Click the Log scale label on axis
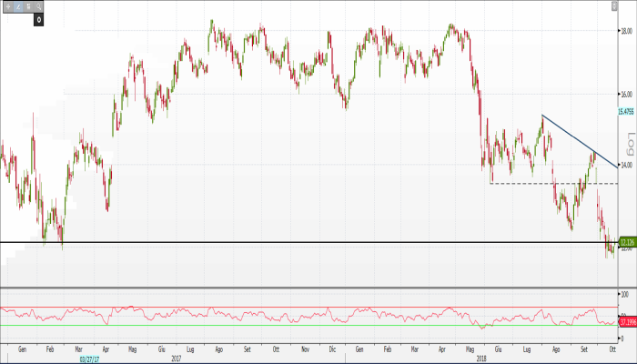This screenshot has height=364, width=637. pyautogui.click(x=627, y=141)
